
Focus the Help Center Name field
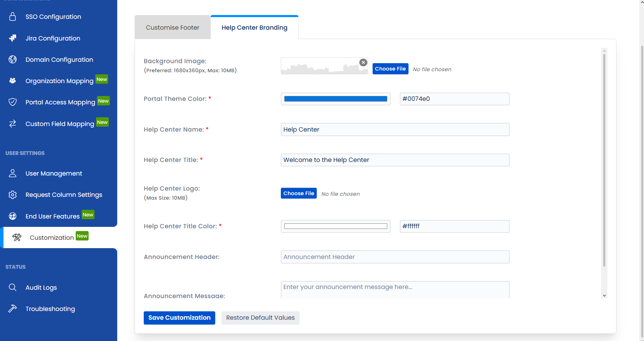pyautogui.click(x=395, y=129)
